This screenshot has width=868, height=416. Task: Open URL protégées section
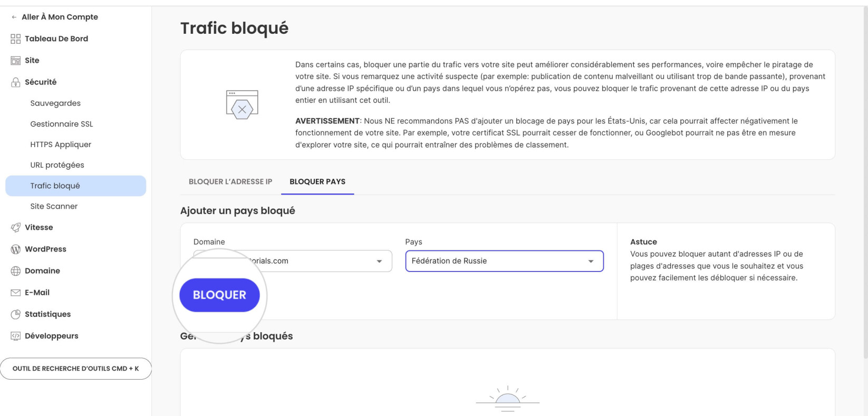pos(57,165)
